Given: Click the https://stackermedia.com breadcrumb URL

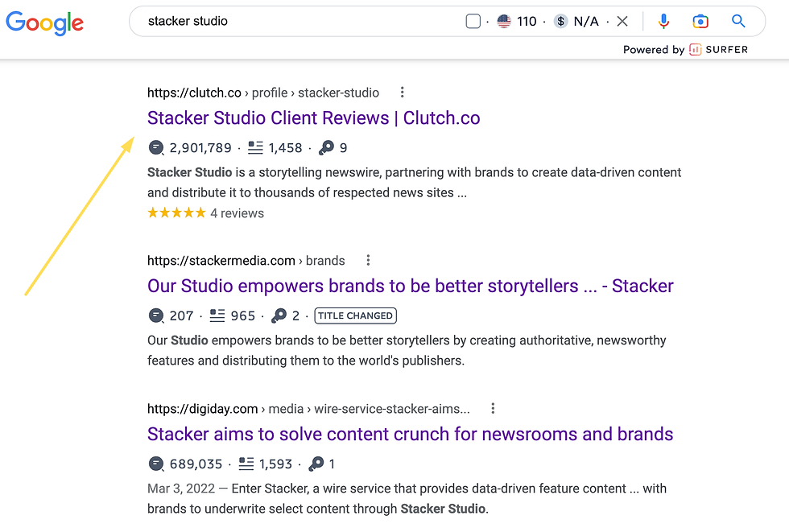Looking at the screenshot, I should (x=221, y=261).
